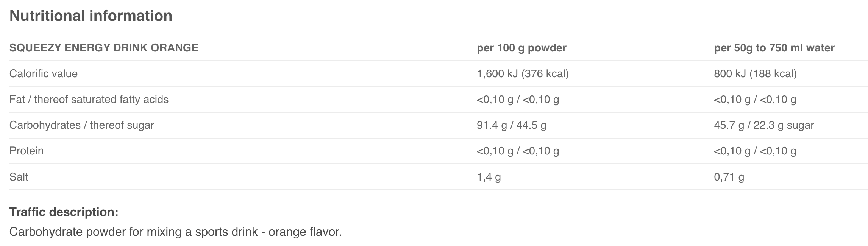Screen dimensions: 868x246
Task: Click the 1,600 kJ (376 kcal) value
Action: tap(523, 73)
